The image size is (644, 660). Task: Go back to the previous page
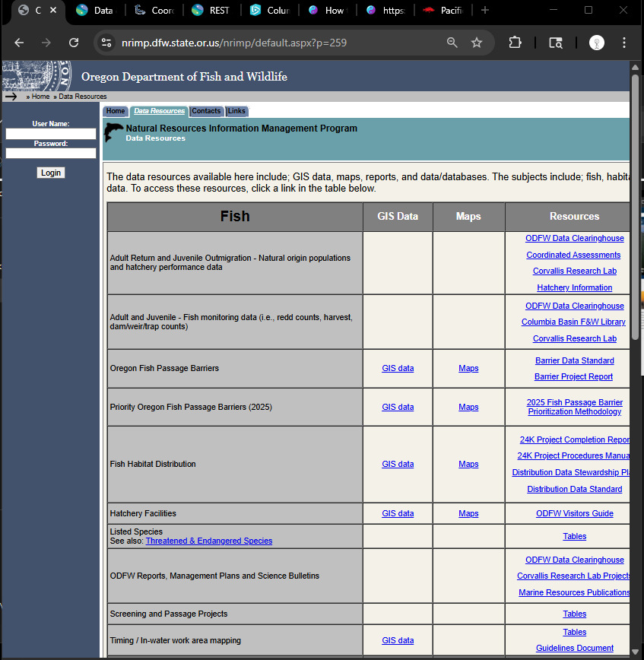pos(19,43)
